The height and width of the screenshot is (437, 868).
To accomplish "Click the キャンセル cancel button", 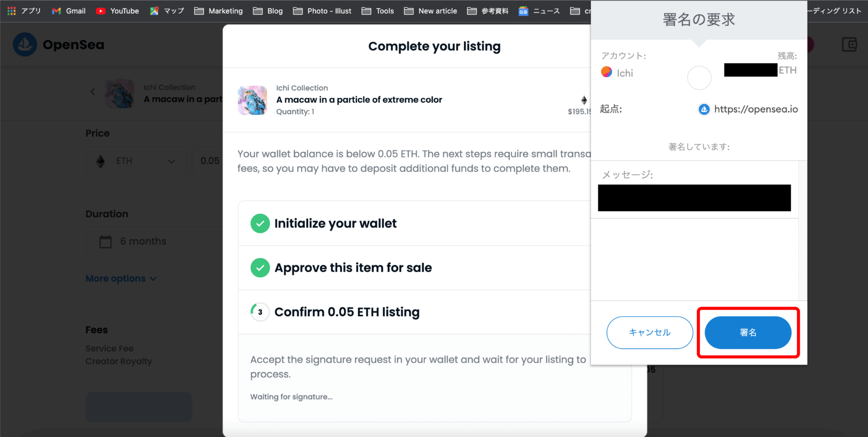I will click(x=650, y=332).
